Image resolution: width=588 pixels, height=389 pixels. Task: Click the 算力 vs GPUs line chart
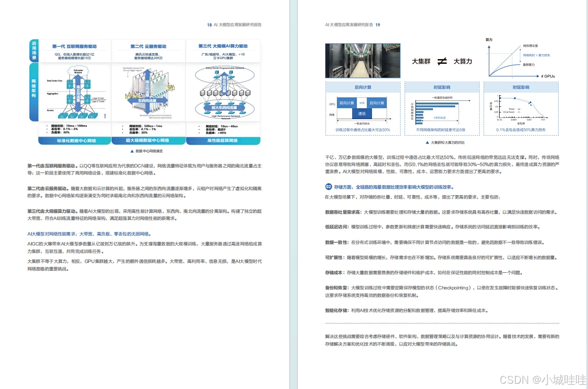520,58
